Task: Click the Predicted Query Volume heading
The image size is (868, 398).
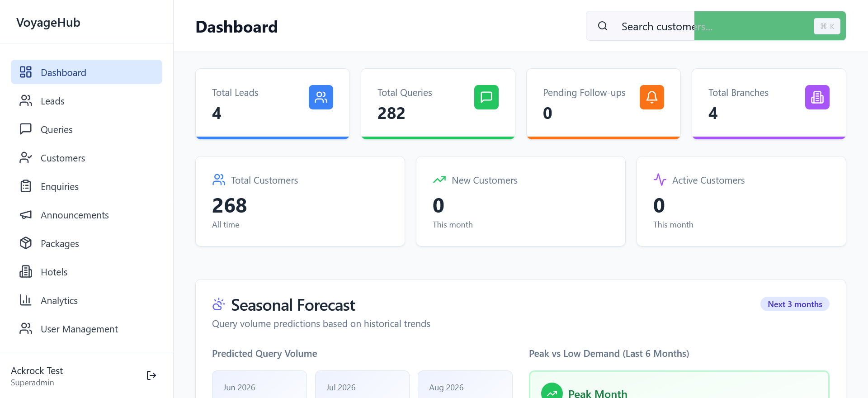Action: tap(264, 353)
